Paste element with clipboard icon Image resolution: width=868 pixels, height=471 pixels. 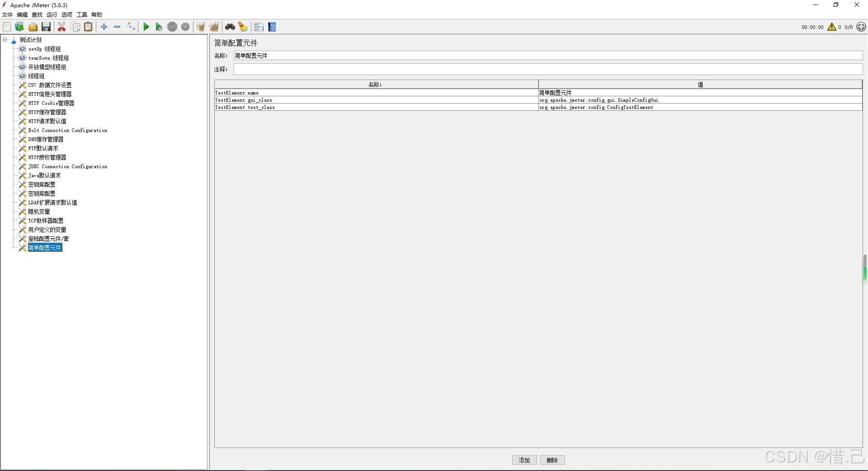(x=89, y=27)
